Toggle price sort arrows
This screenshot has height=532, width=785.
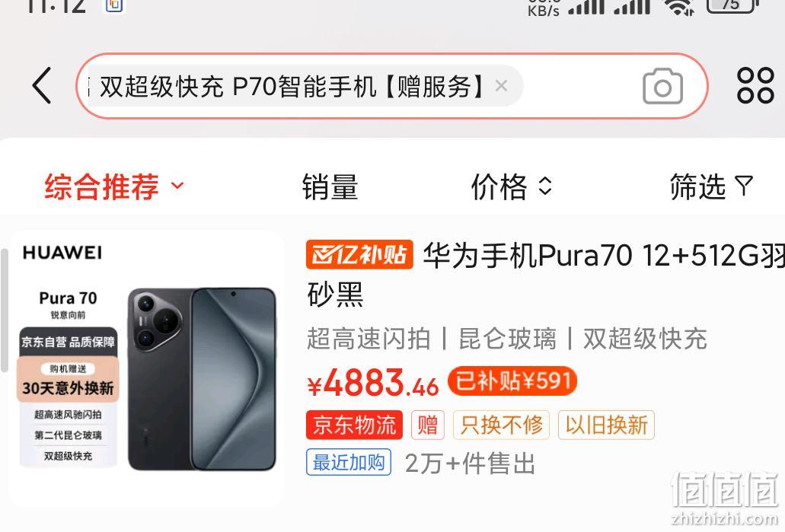coord(544,186)
